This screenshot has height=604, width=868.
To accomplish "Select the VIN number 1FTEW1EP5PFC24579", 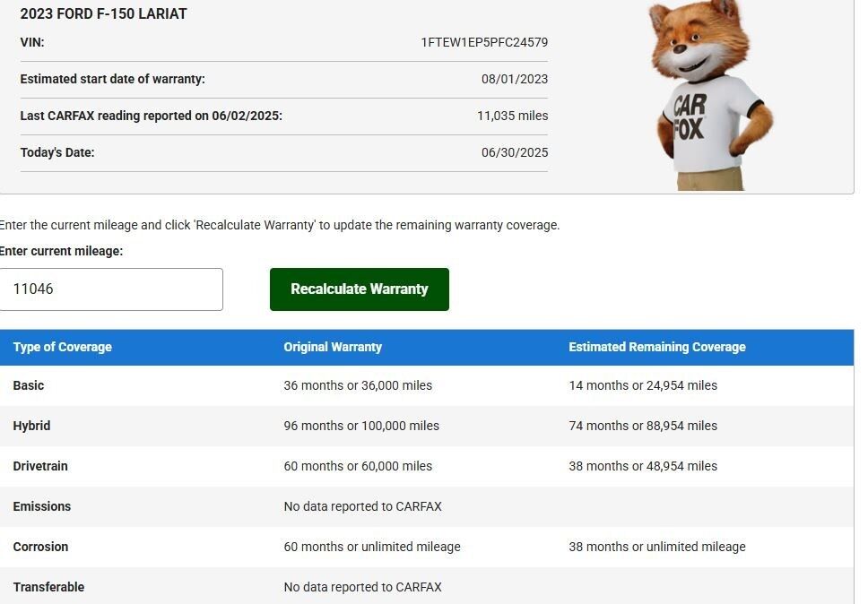I will pos(484,43).
